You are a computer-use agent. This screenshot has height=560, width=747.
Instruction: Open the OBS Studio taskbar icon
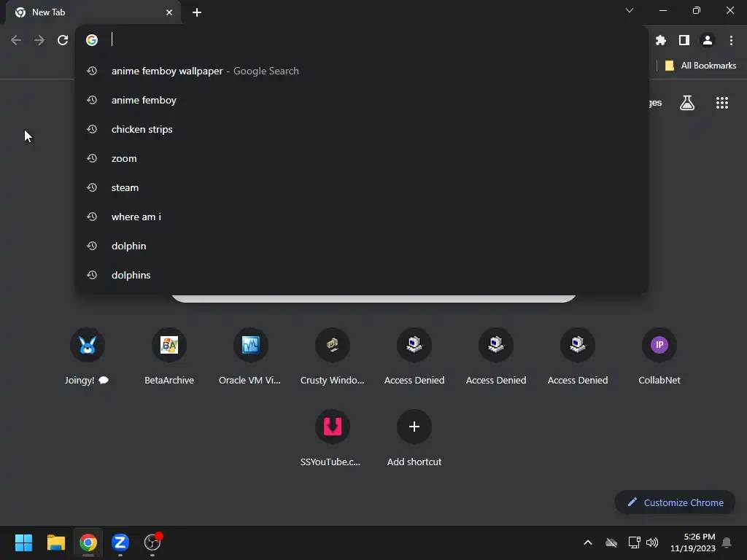tap(152, 542)
